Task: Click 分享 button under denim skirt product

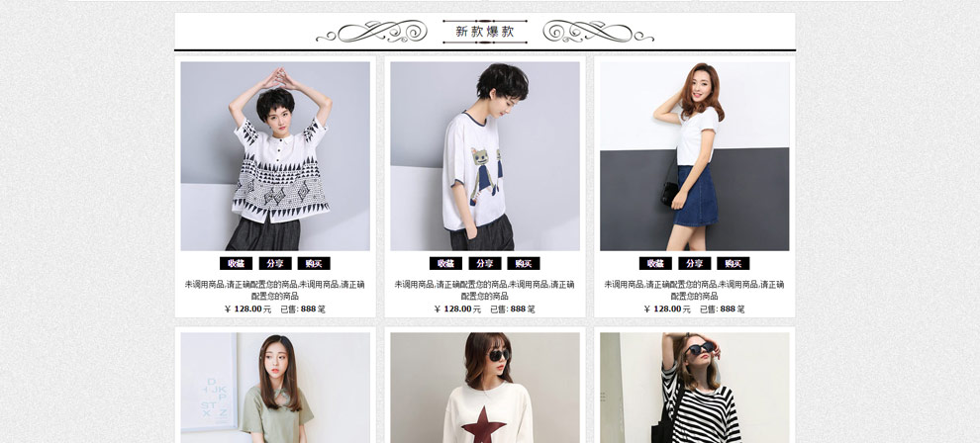Action: tap(694, 263)
